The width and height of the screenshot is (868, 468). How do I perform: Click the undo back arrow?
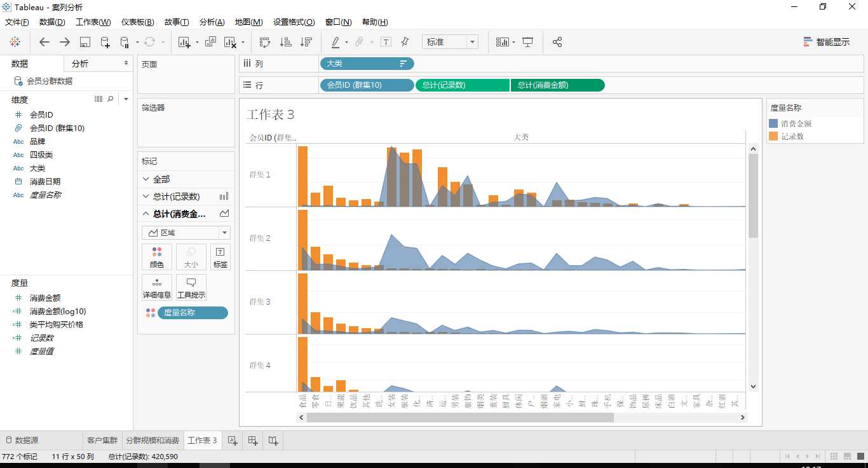(x=44, y=42)
